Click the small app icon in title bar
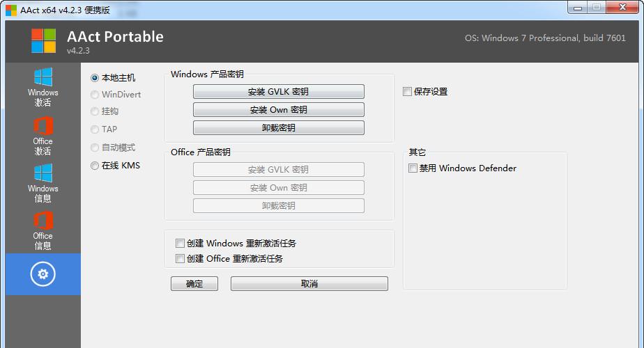 11,10
